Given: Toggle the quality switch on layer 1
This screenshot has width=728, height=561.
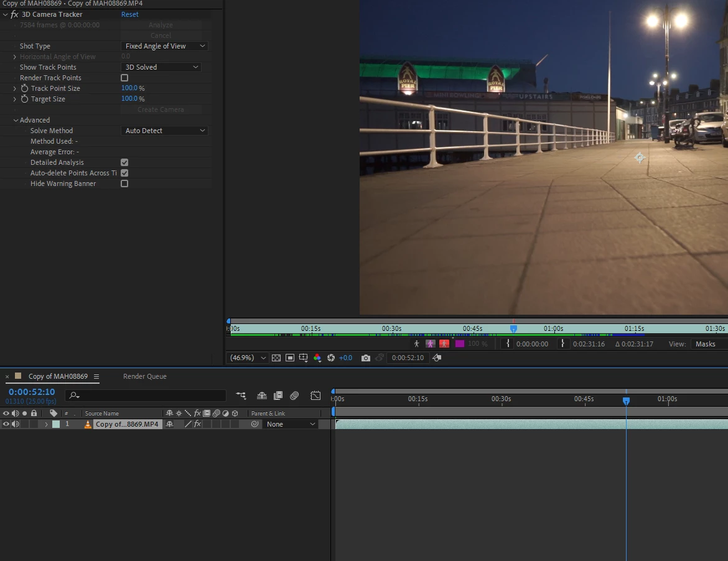Looking at the screenshot, I should click(188, 424).
